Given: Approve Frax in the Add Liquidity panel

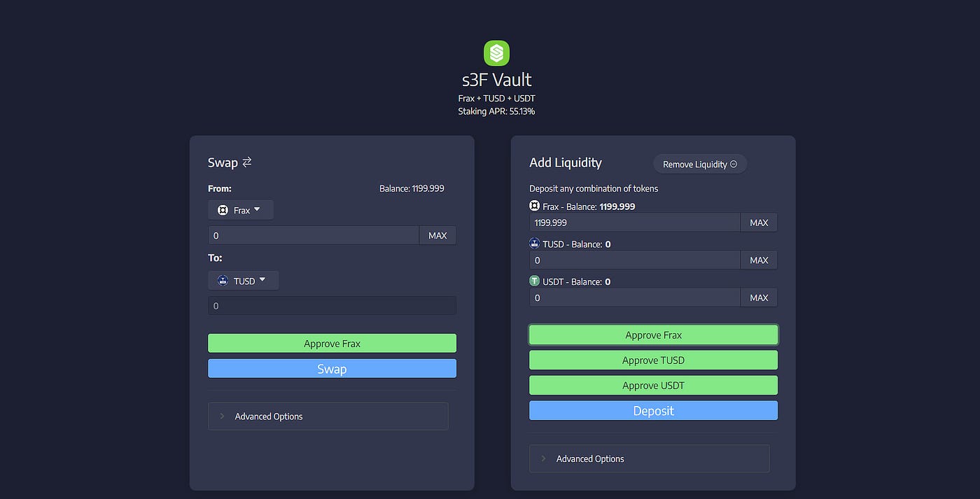Looking at the screenshot, I should pyautogui.click(x=653, y=335).
